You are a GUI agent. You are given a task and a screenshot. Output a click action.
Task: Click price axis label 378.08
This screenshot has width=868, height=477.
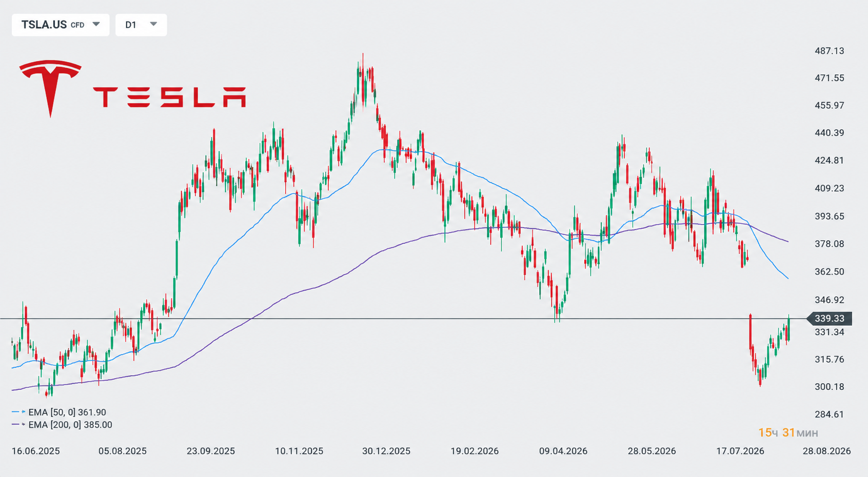[830, 244]
